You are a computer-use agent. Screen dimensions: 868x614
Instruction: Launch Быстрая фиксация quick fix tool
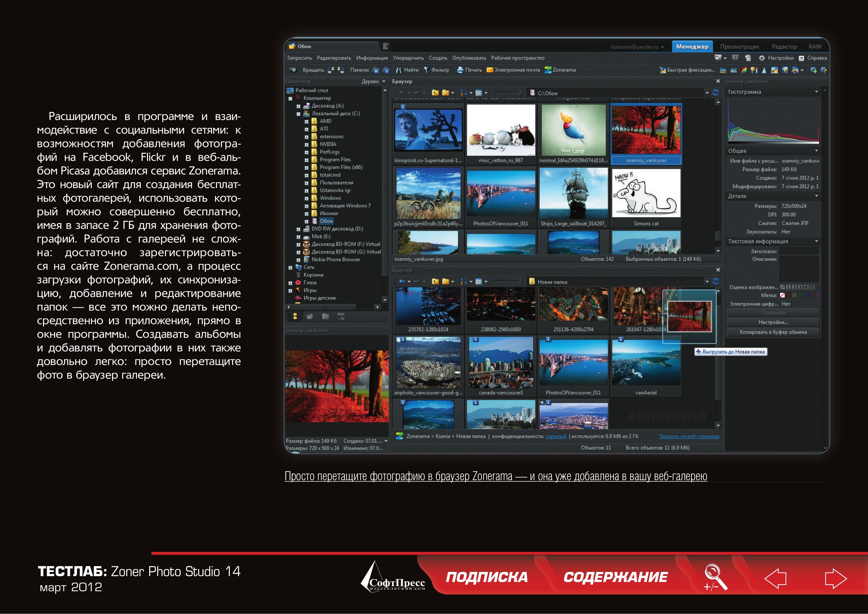[x=687, y=70]
